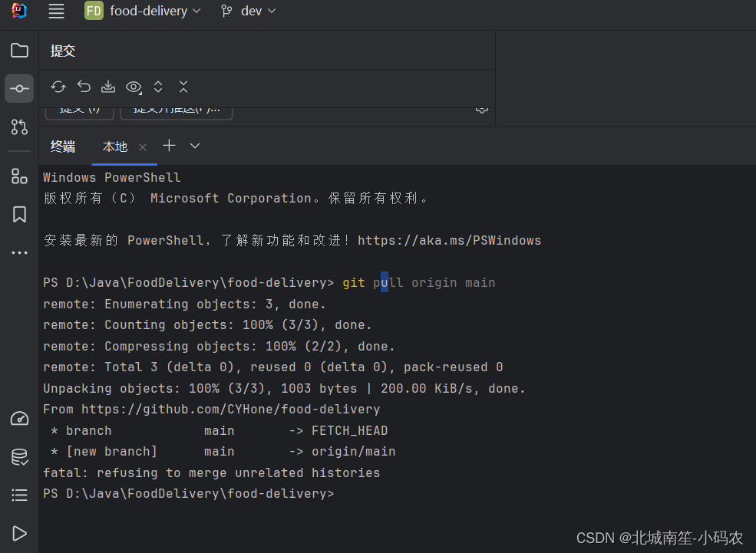756x553 pixels.
Task: Expand all files in commit panel
Action: click(158, 87)
